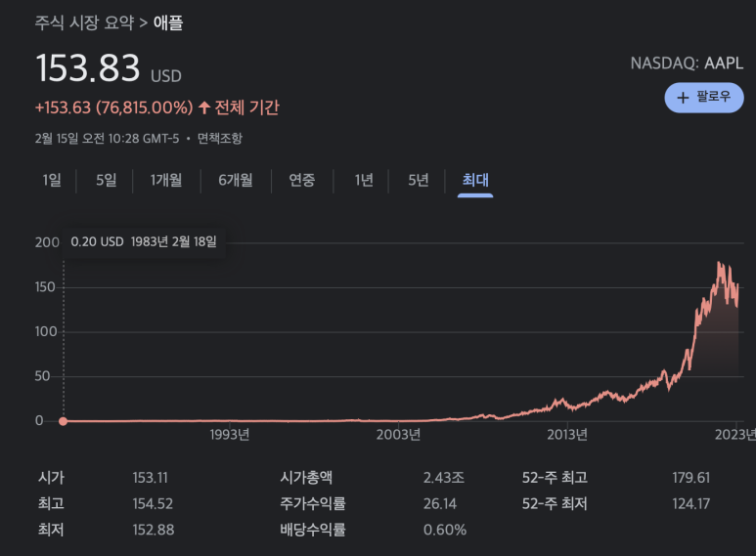Click the 최고 value 154.52
The height and width of the screenshot is (556, 756).
tap(153, 504)
